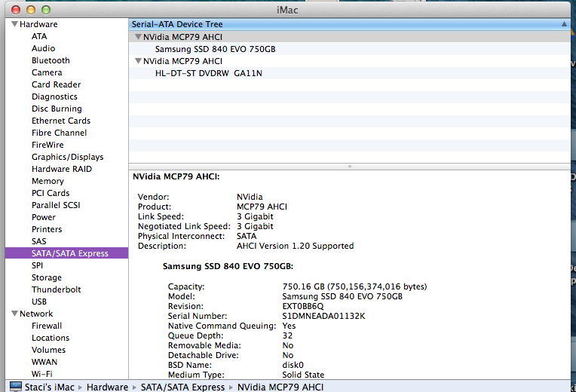Select Locations under Network
Image resolution: width=576 pixels, height=392 pixels.
coord(51,338)
